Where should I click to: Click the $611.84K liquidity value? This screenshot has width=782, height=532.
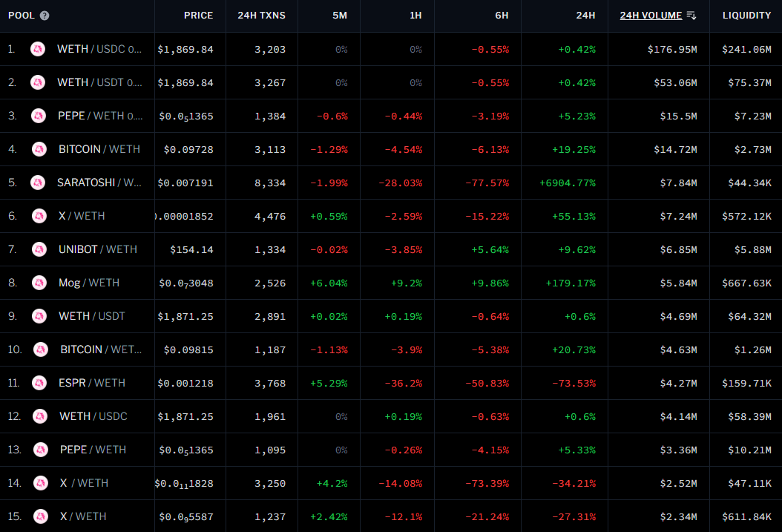click(746, 517)
